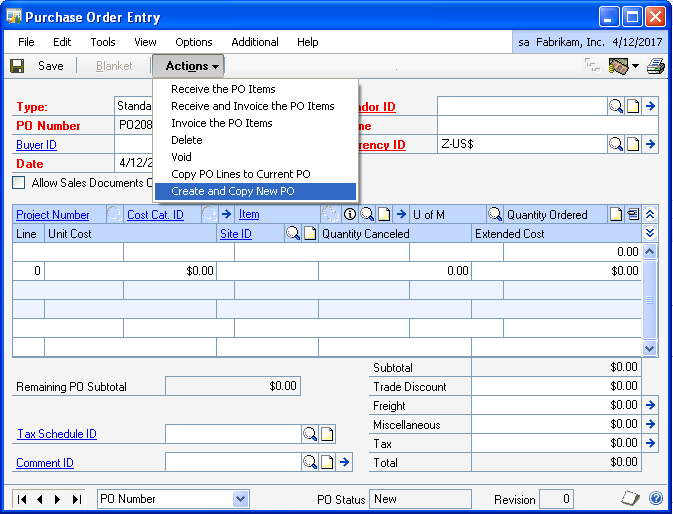Screen dimensions: 673x514
Task: Open the Options menu
Action: [x=194, y=42]
